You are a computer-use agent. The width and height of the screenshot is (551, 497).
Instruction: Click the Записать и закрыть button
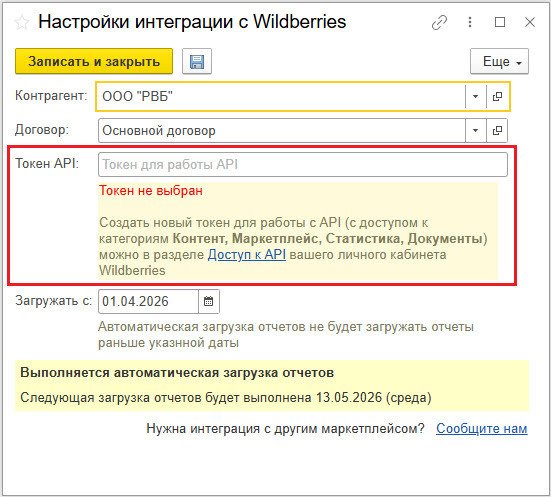pyautogui.click(x=94, y=62)
